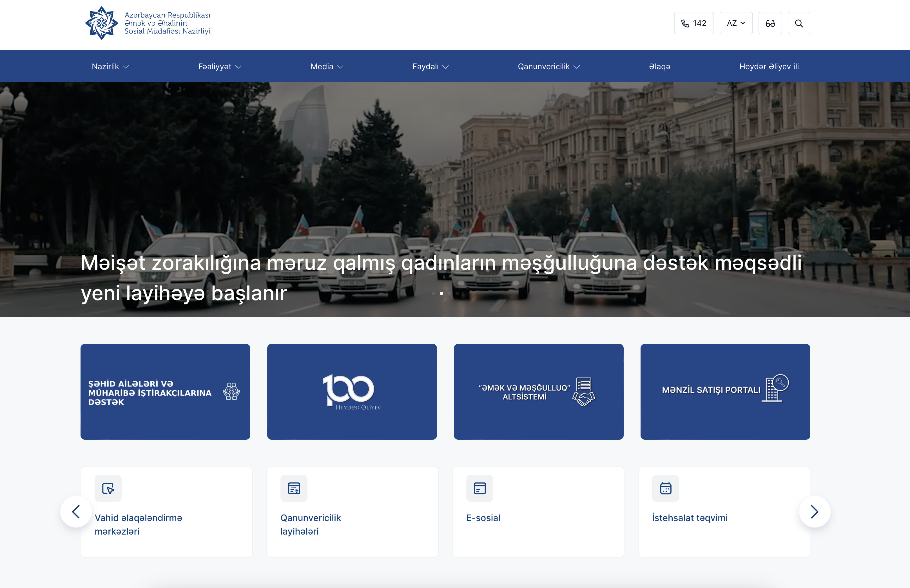Expand the Qanunvericilik menu chevron
The height and width of the screenshot is (588, 910).
[577, 67]
